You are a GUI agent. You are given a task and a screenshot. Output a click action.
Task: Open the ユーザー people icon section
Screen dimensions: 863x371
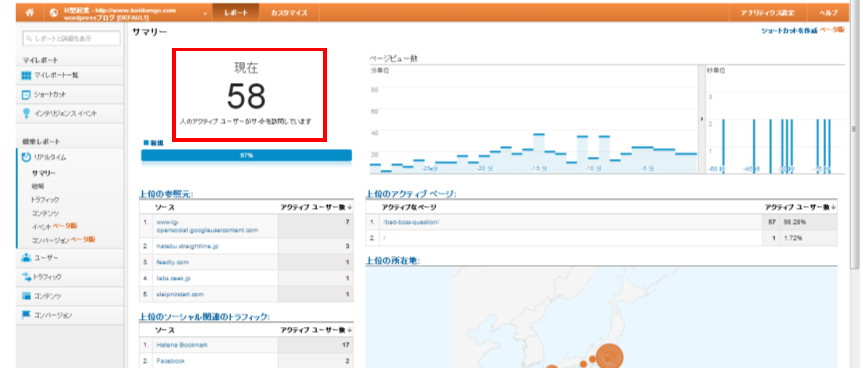click(x=26, y=258)
